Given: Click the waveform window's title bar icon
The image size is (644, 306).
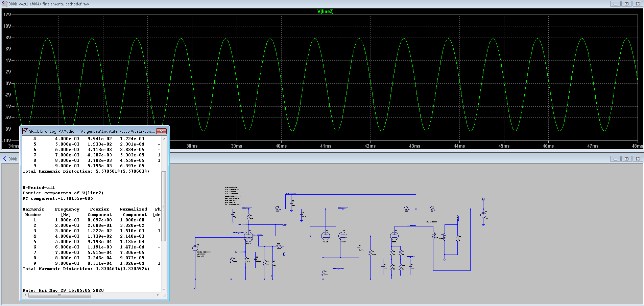Looking at the screenshot, I should (x=4, y=4).
